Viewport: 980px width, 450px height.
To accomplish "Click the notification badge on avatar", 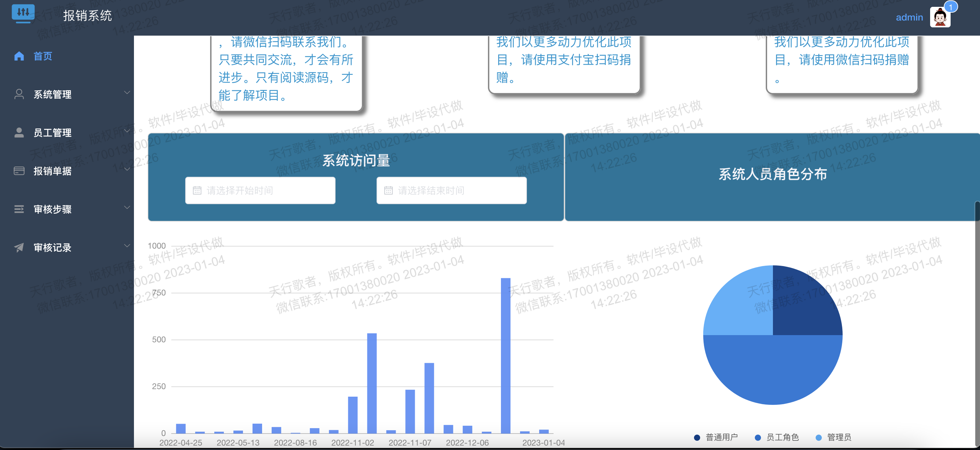I will click(x=950, y=7).
